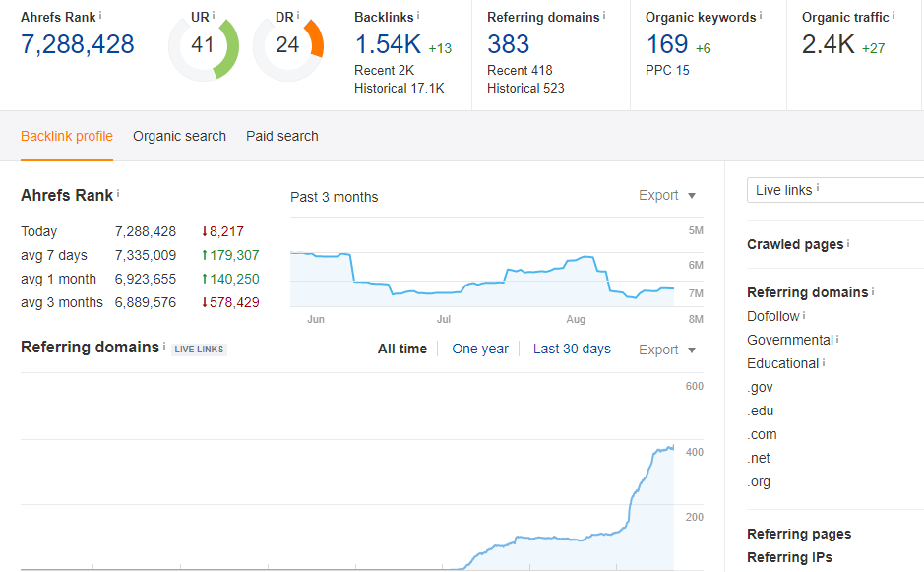
Task: Click Governmental in sidebar
Action: pos(790,341)
